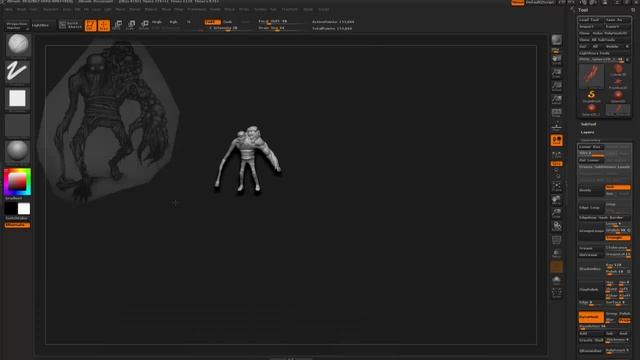Screen dimensions: 640x360
Task: Click the Del Lower button
Action: click(591, 160)
